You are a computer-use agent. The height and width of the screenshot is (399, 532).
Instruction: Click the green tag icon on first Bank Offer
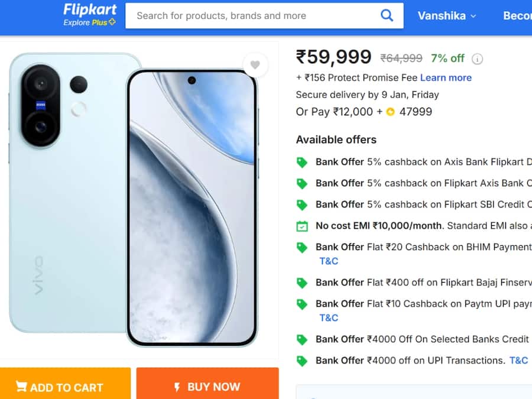[302, 162]
